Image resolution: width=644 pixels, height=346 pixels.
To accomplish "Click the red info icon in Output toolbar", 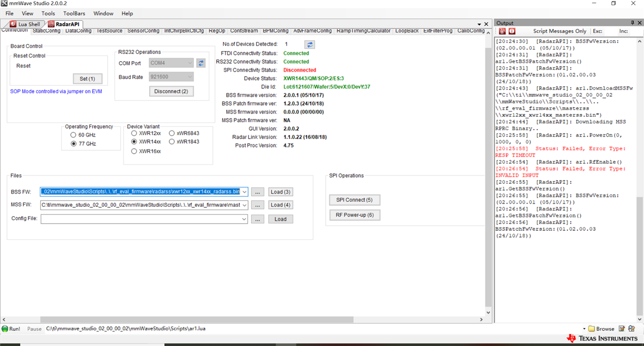I will point(512,31).
